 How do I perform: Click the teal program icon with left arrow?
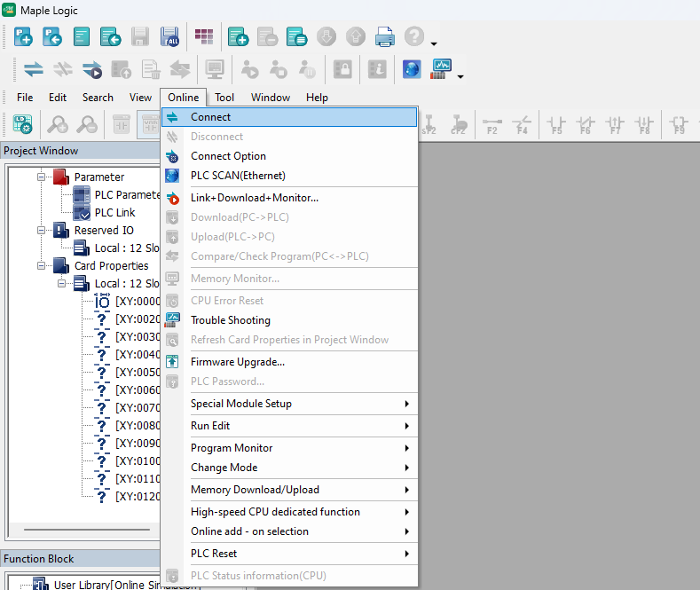[x=111, y=36]
